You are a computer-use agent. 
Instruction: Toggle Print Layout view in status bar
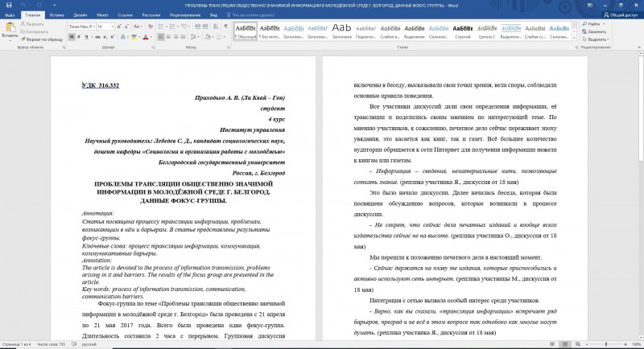565,344
